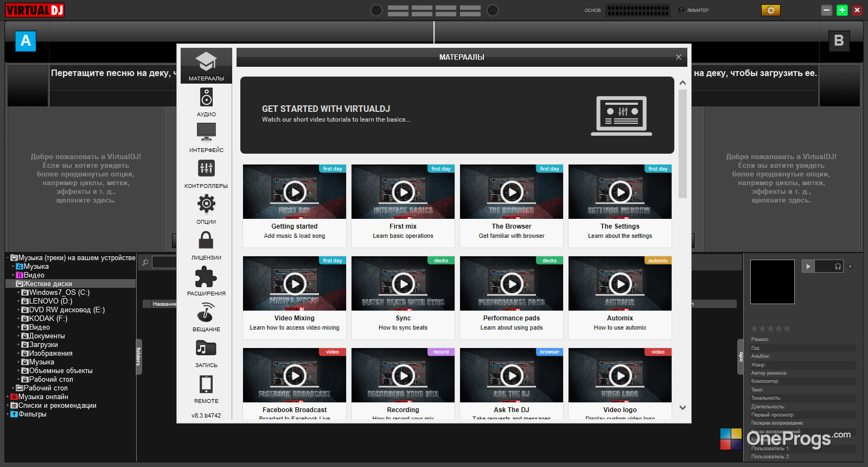Select the Документы folder in tree
Viewport: 868px width, 467px height.
point(47,336)
